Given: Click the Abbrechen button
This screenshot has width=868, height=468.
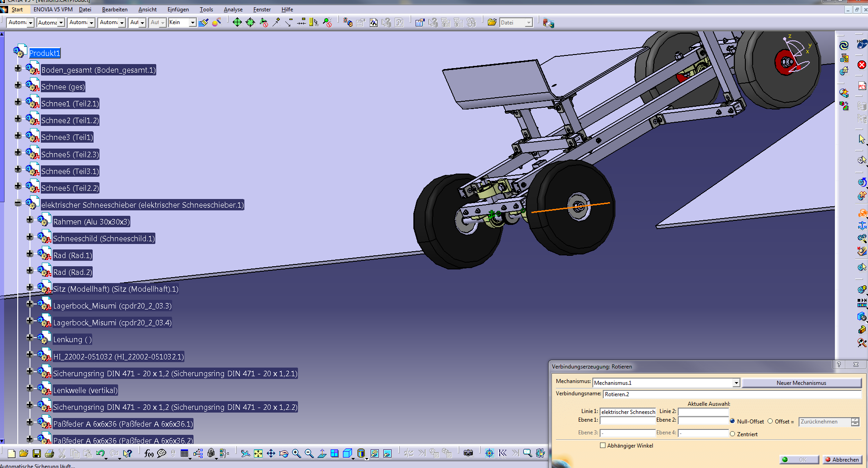Looking at the screenshot, I should click(842, 459).
